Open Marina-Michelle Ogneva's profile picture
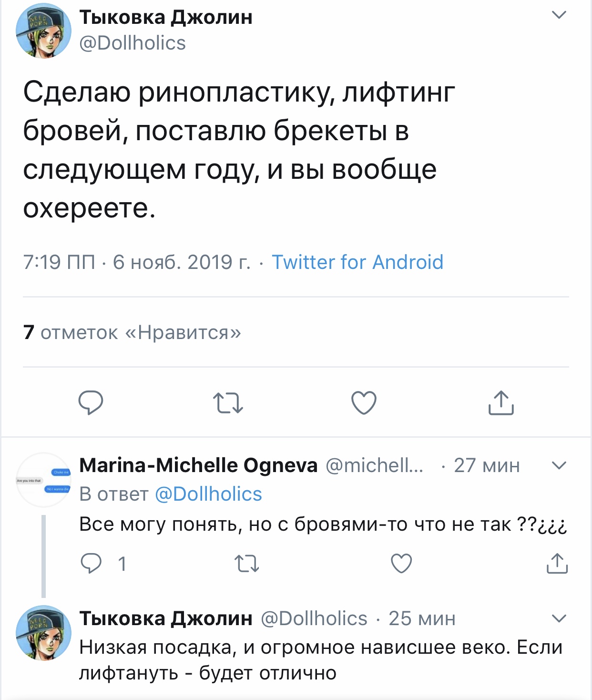Screen dimensions: 592x700 43,480
